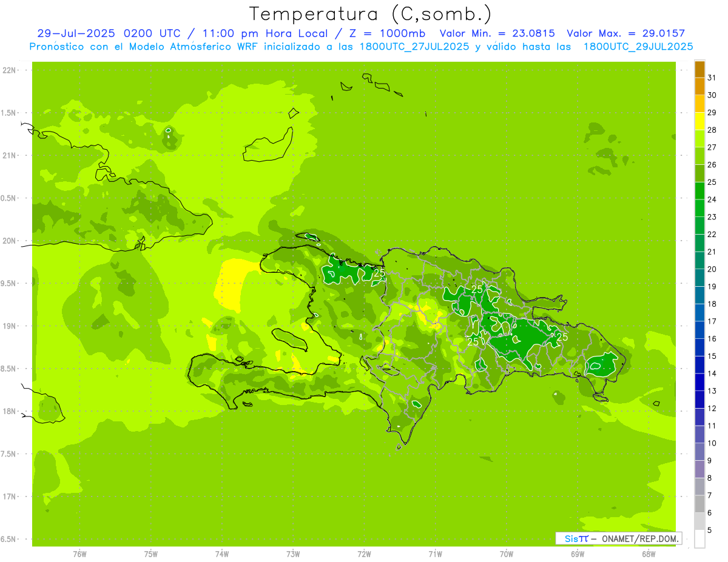The image size is (728, 562).
Task: Click the 20N latitude axis label
Action: tap(9, 241)
